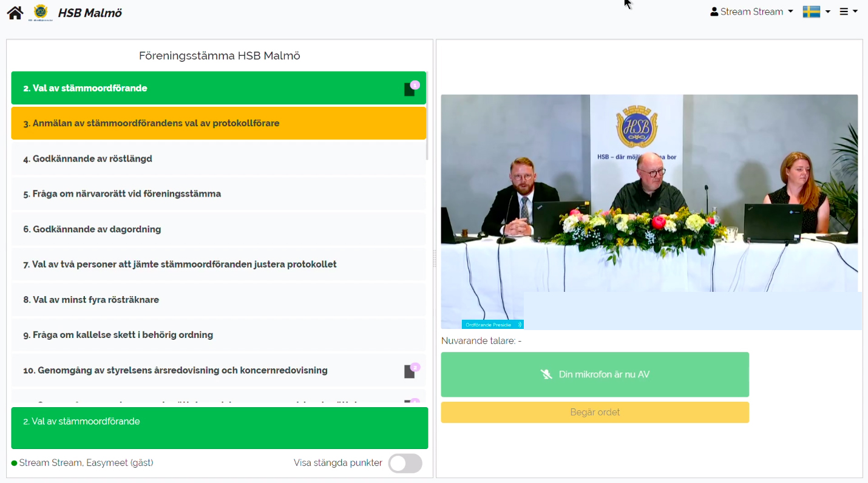This screenshot has height=483, width=868.
Task: Toggle the 'Visa stängda punkter' switch
Action: tap(405, 463)
